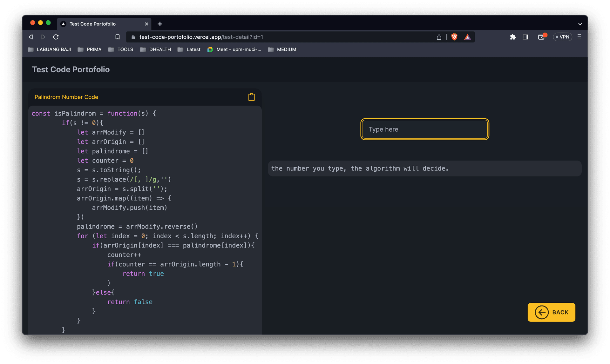The height and width of the screenshot is (364, 610).
Task: Focus the Type here input field
Action: [x=425, y=129]
